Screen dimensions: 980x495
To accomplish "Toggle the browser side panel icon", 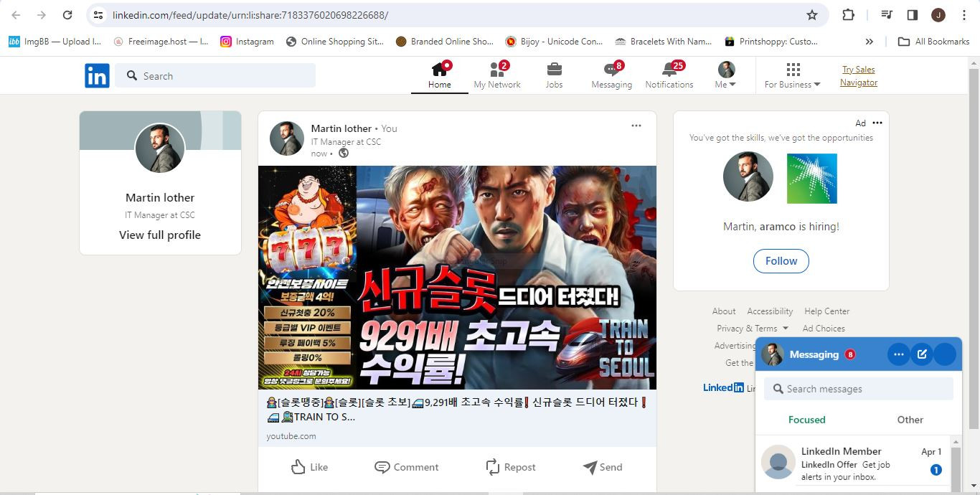I will (913, 15).
